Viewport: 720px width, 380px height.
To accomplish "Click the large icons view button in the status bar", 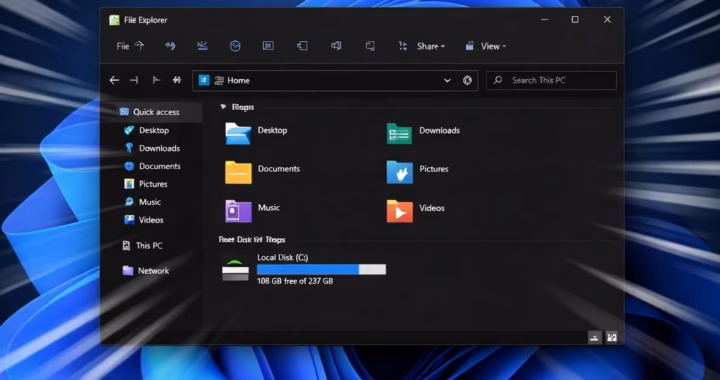I will (612, 337).
